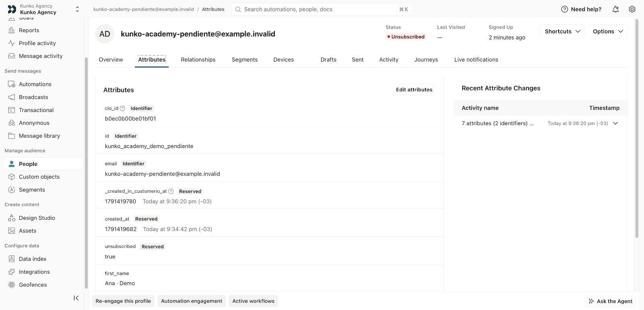
Task: Click the Transactional icon in sidebar
Action: pos(12,110)
